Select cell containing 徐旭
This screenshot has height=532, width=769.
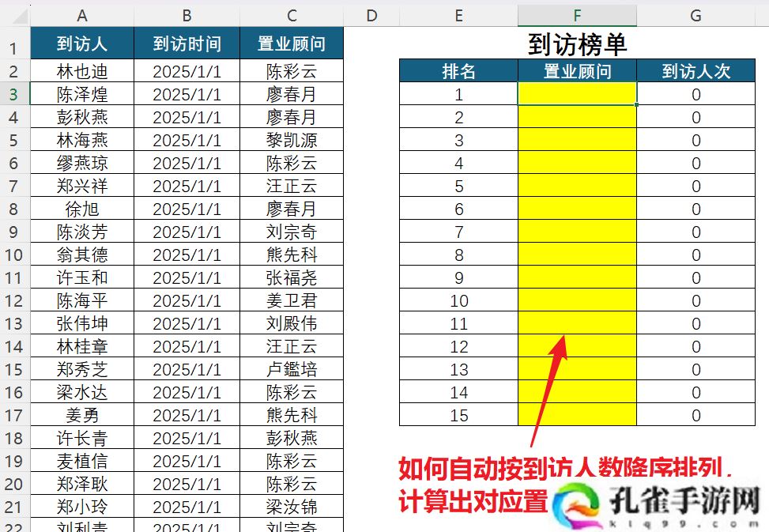82,209
